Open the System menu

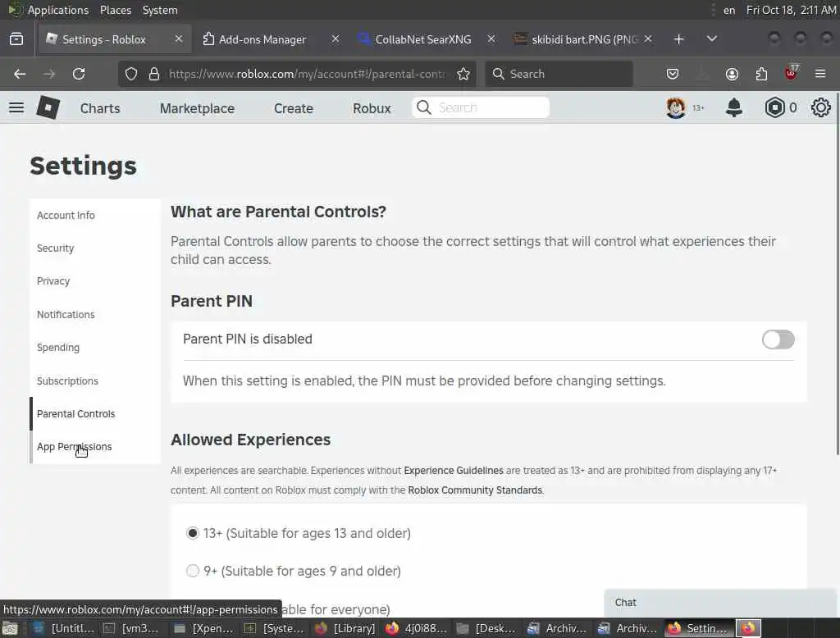pos(160,10)
